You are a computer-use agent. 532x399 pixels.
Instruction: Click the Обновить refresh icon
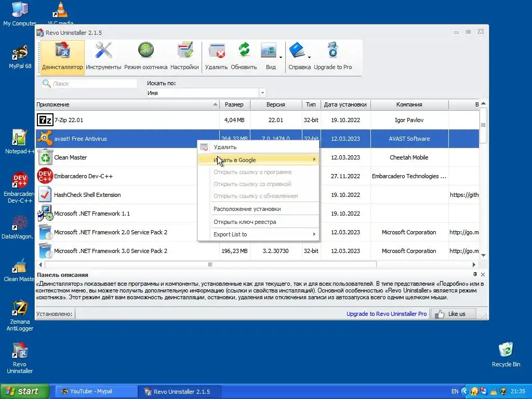point(244,57)
